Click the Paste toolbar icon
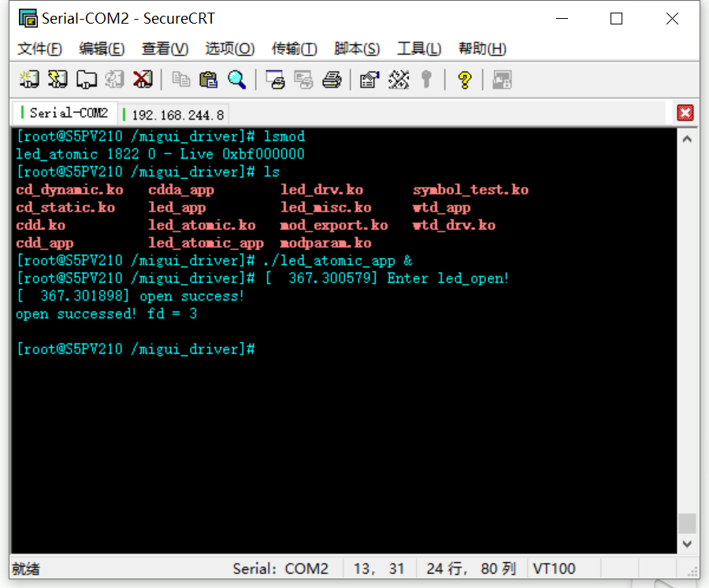Viewport: 709px width, 588px height. pyautogui.click(x=209, y=80)
